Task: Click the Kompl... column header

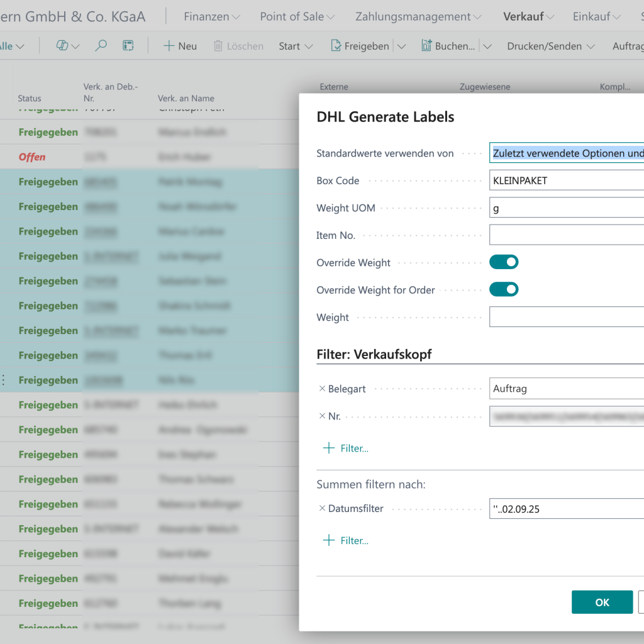Action: point(615,87)
